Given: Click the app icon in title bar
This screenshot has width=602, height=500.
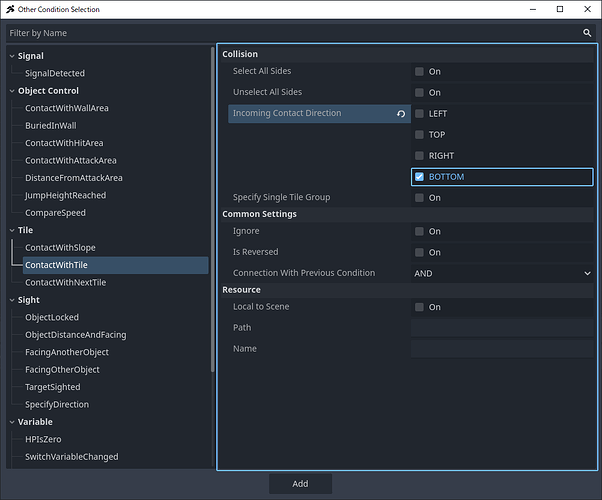Looking at the screenshot, I should (10, 9).
